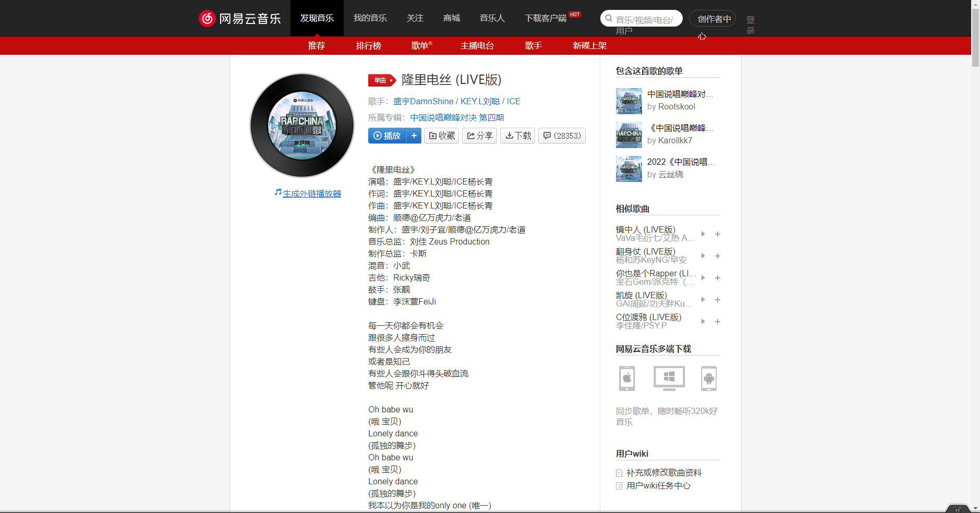点击播放按钮旁的加号添加本歌曲

click(x=414, y=136)
